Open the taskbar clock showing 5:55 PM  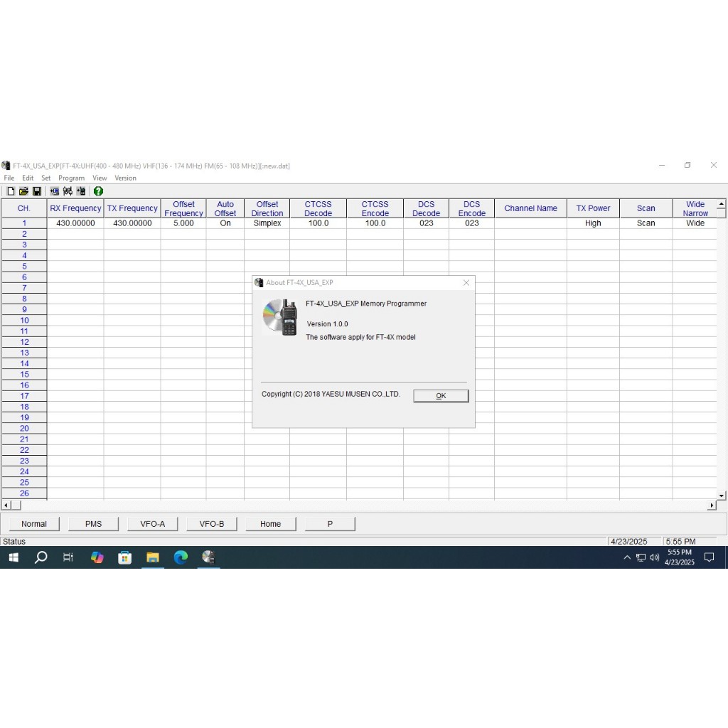coord(679,557)
